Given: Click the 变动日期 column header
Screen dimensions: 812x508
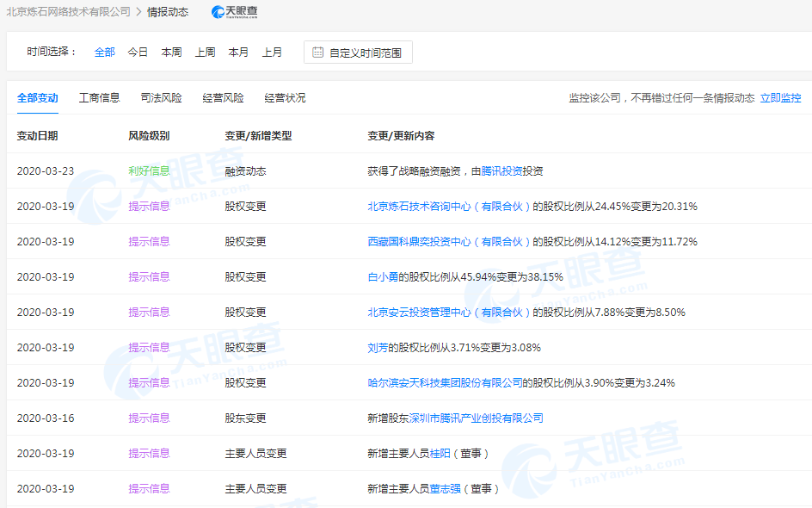Looking at the screenshot, I should point(37,136).
